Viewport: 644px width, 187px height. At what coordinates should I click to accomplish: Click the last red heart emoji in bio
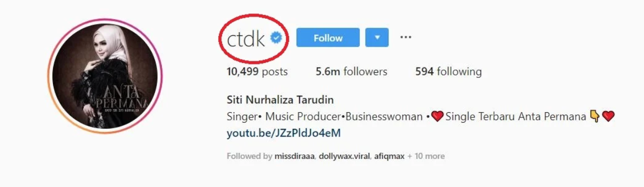click(609, 116)
